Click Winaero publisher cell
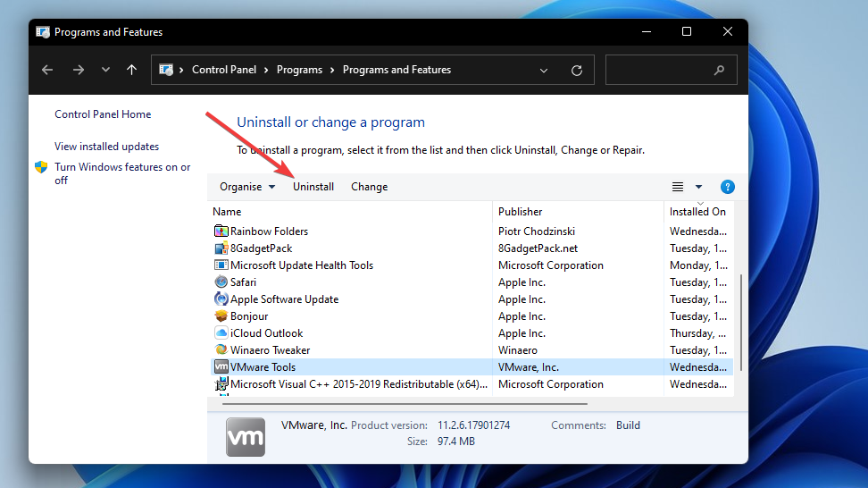The height and width of the screenshot is (488, 868). click(x=518, y=350)
